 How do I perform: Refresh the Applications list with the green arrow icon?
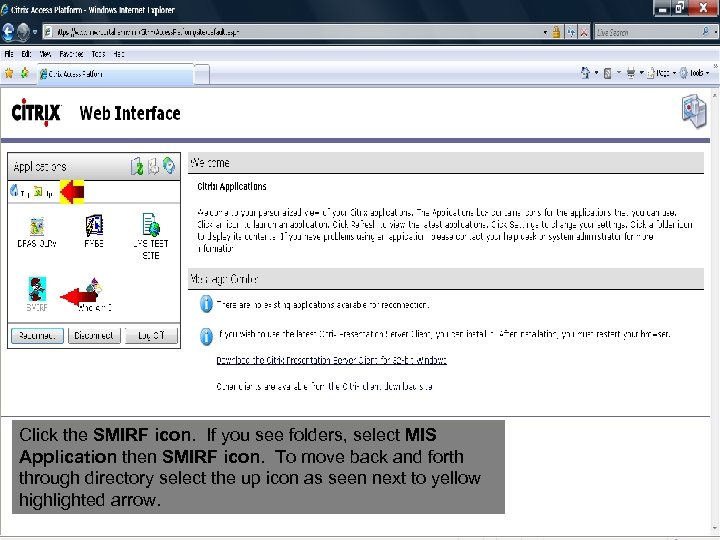click(x=136, y=166)
